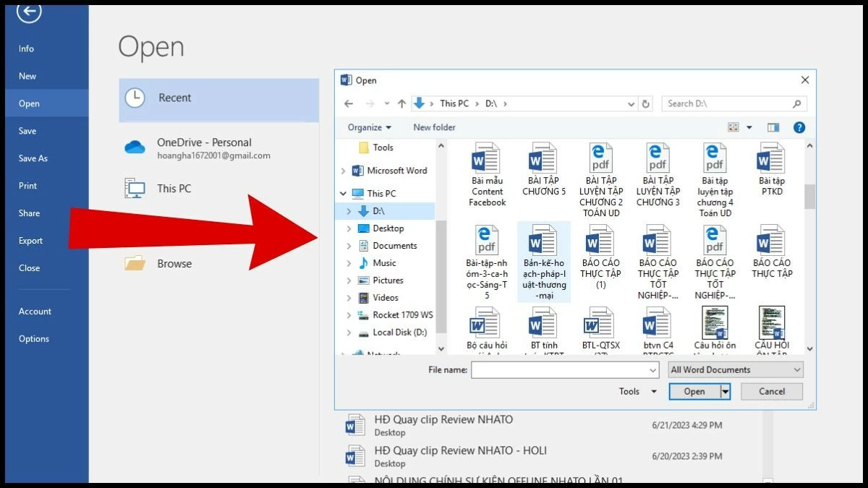Open the Change your view dropdown
Screen dimensions: 868x488
[x=749, y=128]
